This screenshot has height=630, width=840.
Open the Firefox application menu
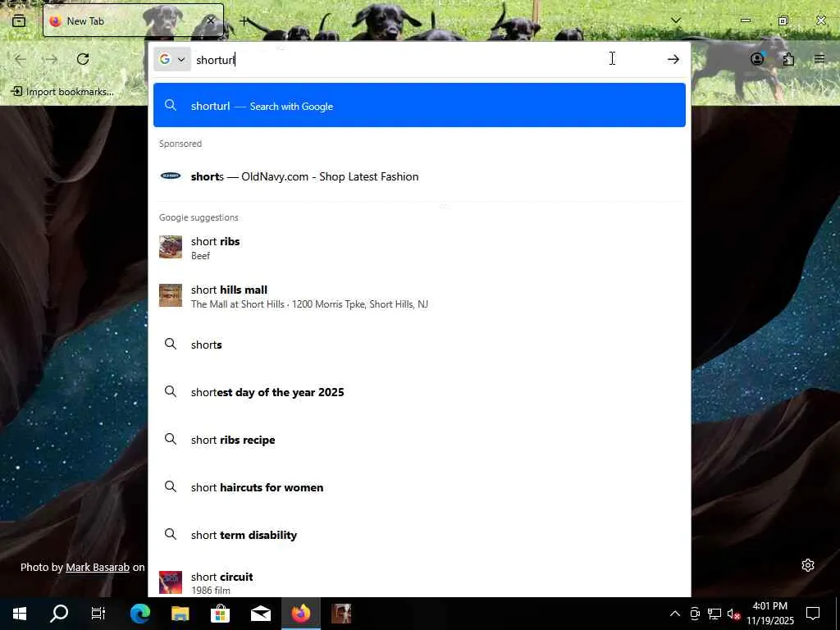pos(819,59)
